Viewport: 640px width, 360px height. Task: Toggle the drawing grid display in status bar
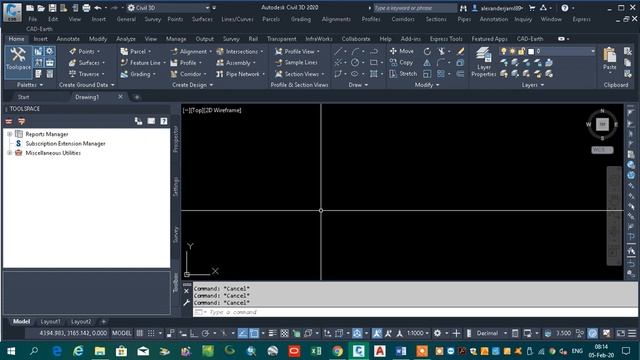click(x=140, y=333)
